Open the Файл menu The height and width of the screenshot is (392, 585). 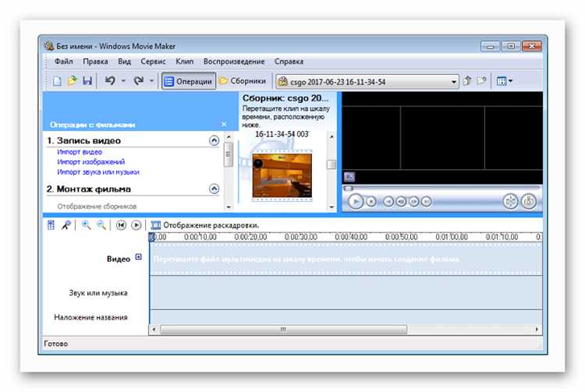(63, 62)
